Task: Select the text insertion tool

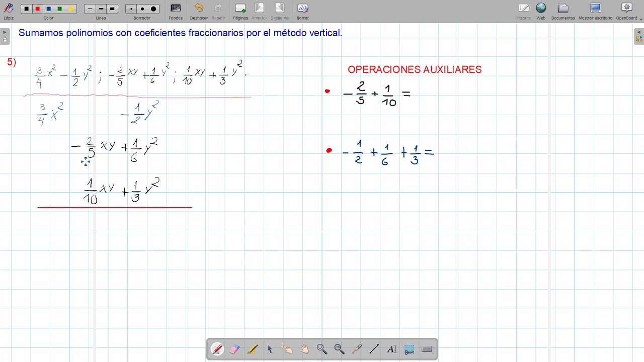Action: point(391,349)
